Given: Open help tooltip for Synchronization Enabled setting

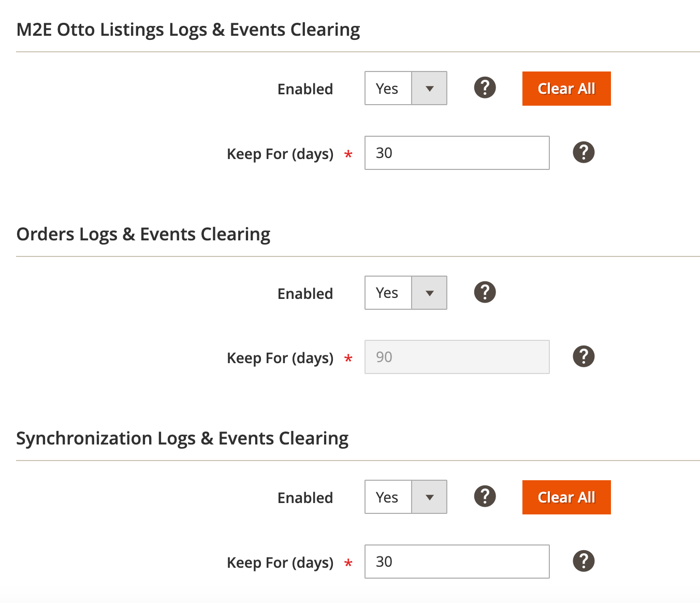Looking at the screenshot, I should coord(485,496).
